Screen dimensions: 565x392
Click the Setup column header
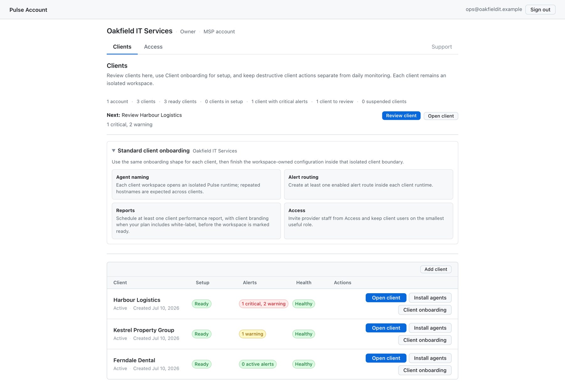[202, 283]
